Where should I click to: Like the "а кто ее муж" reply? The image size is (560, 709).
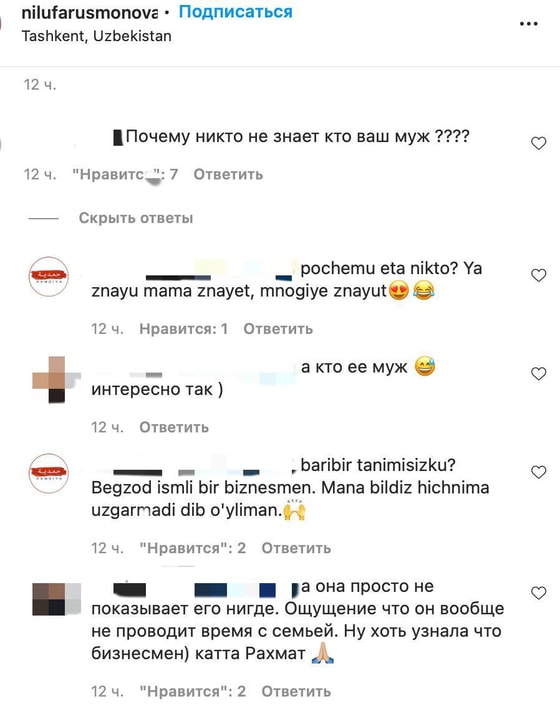[x=538, y=373]
